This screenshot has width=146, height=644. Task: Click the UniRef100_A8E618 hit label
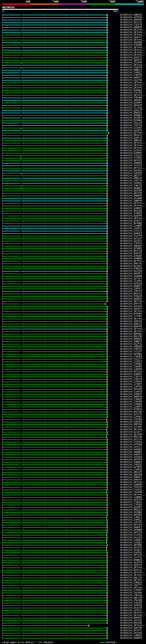[x=131, y=15]
